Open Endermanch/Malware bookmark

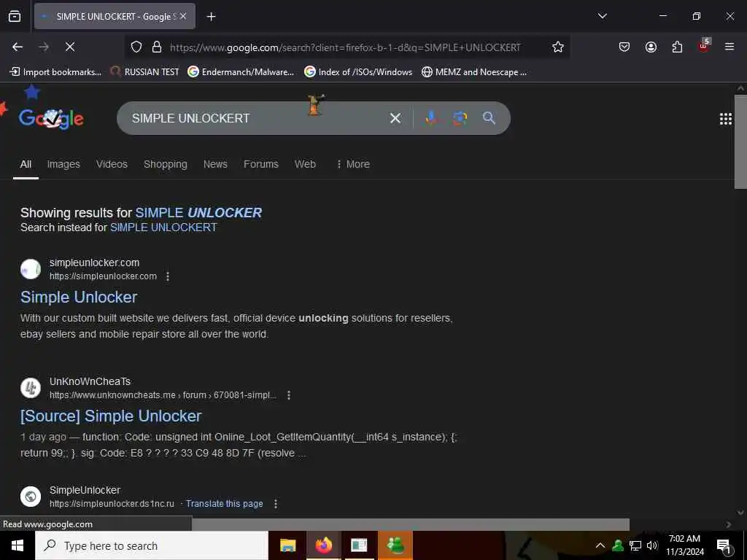point(241,72)
